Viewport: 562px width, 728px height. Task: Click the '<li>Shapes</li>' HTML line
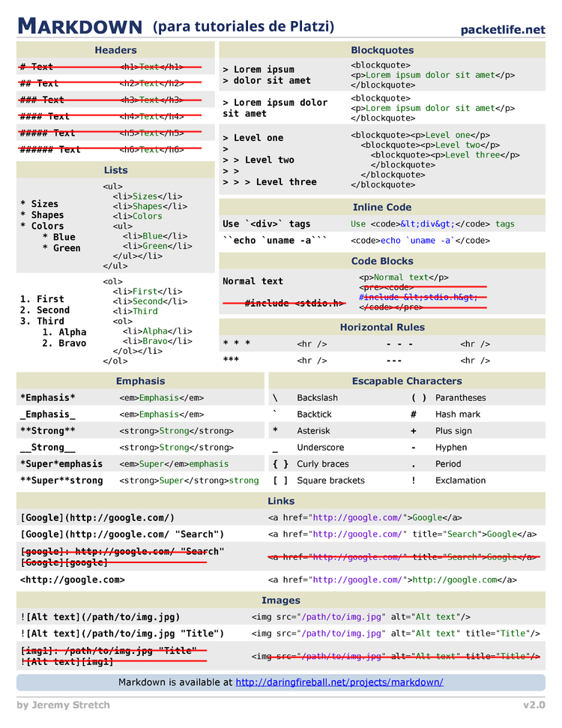pyautogui.click(x=150, y=206)
